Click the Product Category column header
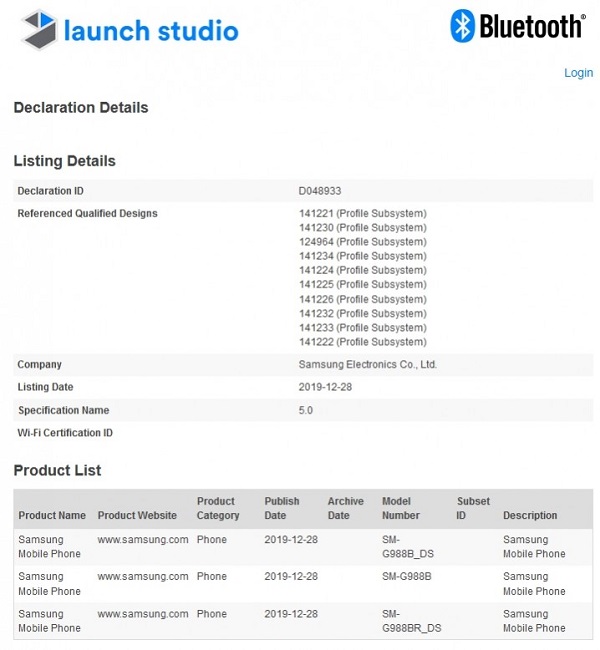Image resolution: width=600 pixels, height=650 pixels. click(x=218, y=508)
